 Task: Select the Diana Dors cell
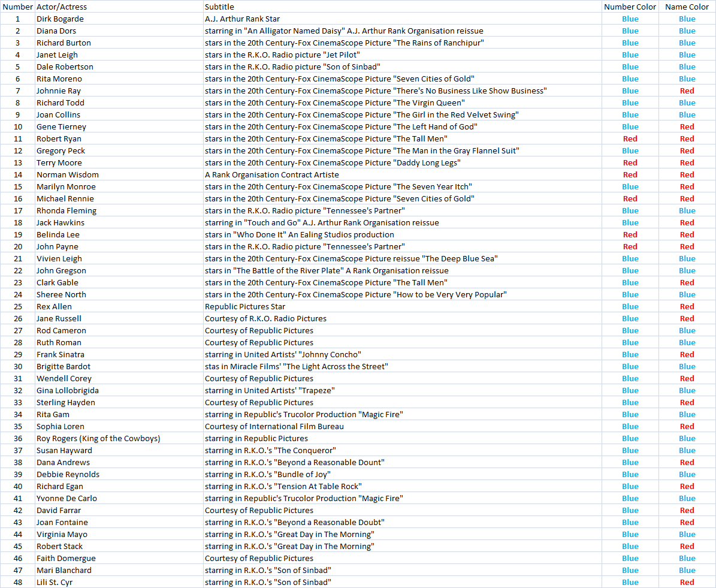pos(119,31)
